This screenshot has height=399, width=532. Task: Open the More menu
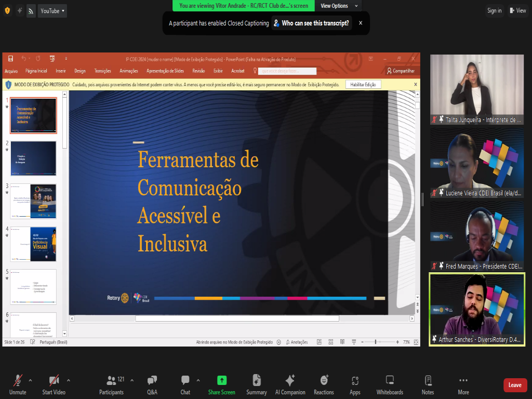(463, 385)
